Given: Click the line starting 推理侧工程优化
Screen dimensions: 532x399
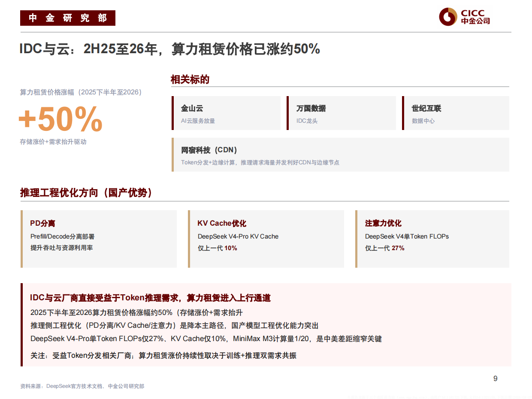Looking at the screenshot, I should (174, 326).
